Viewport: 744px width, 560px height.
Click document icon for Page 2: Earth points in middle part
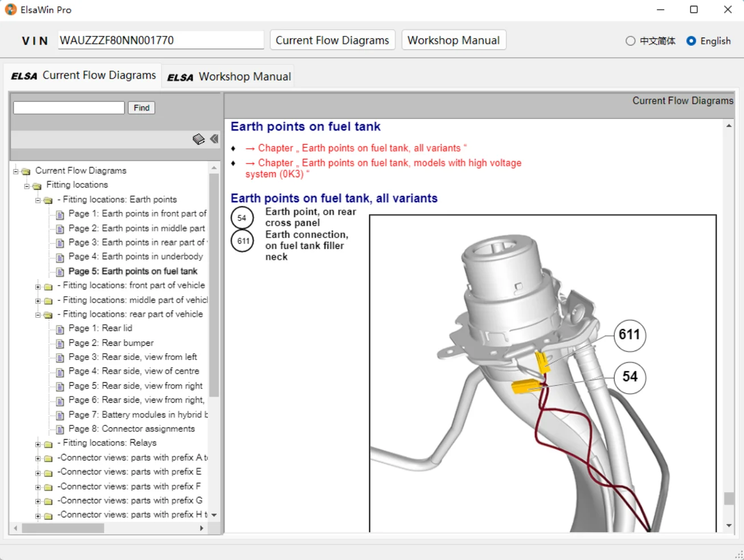pyautogui.click(x=60, y=228)
